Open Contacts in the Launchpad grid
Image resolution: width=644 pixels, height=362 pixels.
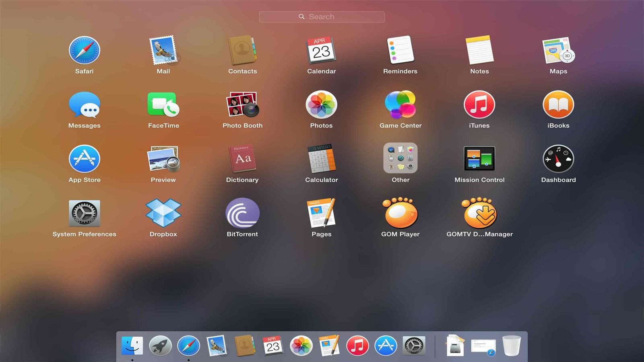pyautogui.click(x=242, y=50)
